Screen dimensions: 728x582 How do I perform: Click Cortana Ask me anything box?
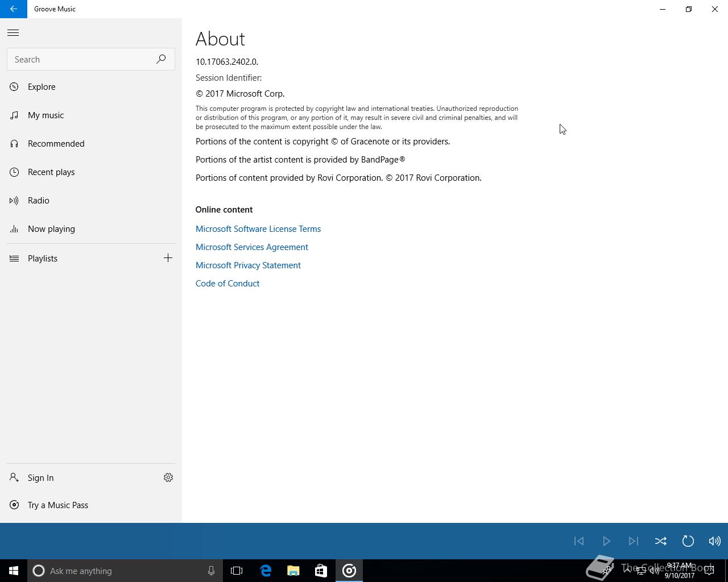click(125, 571)
